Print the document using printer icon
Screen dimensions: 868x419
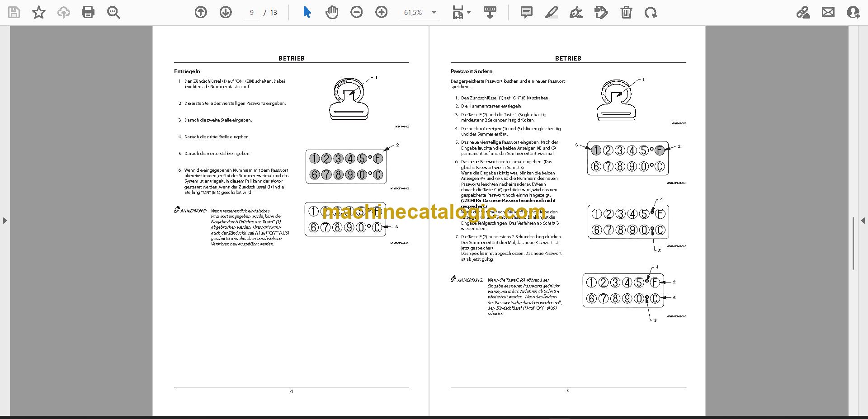[x=88, y=12]
